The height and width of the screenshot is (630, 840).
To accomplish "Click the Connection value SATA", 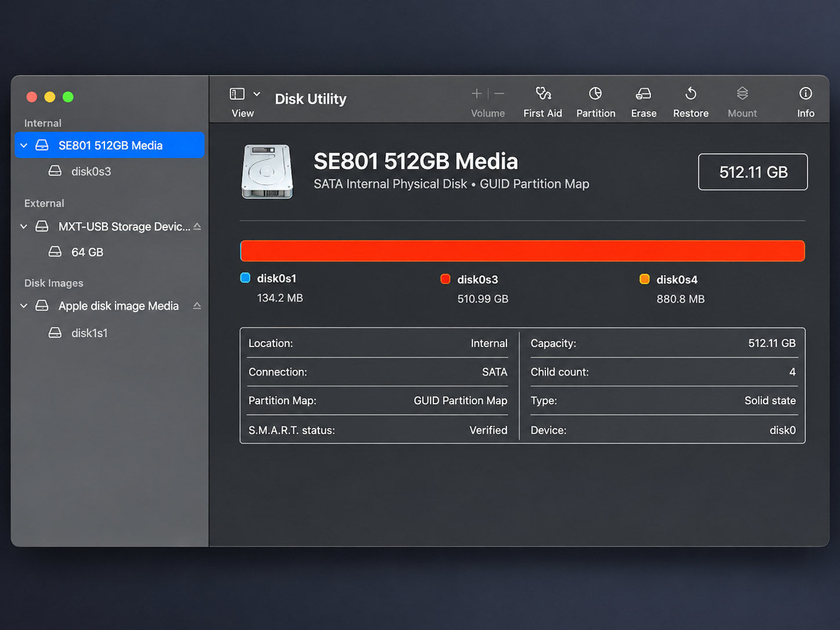I will (x=495, y=372).
